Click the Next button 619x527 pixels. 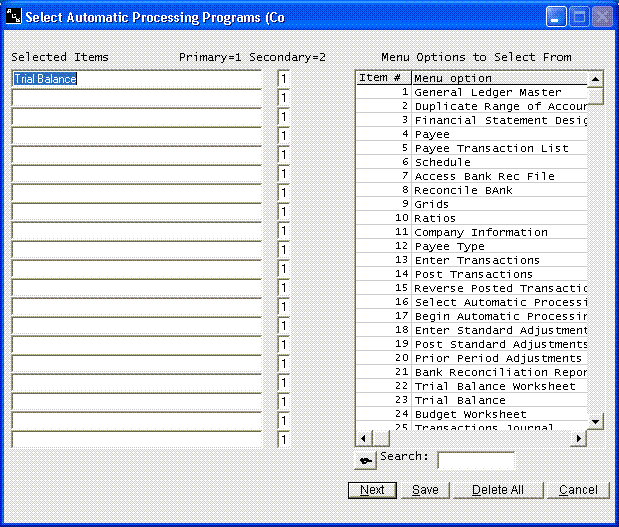[372, 490]
